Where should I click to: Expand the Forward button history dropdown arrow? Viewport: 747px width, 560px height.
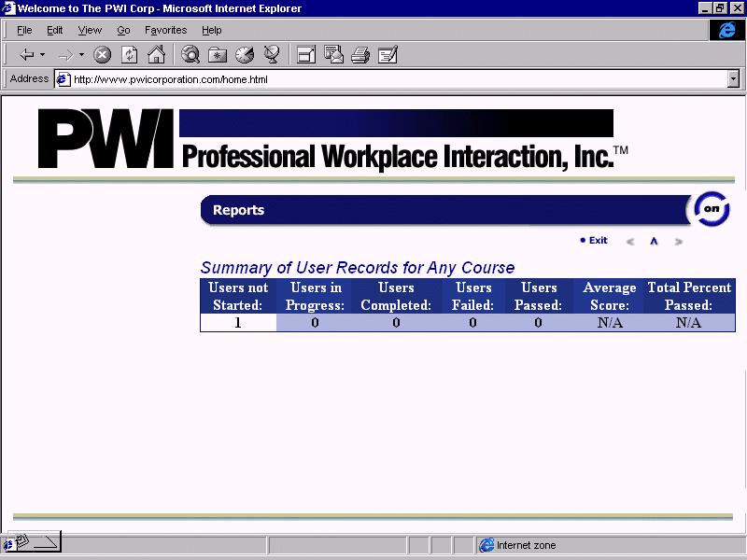click(81, 55)
